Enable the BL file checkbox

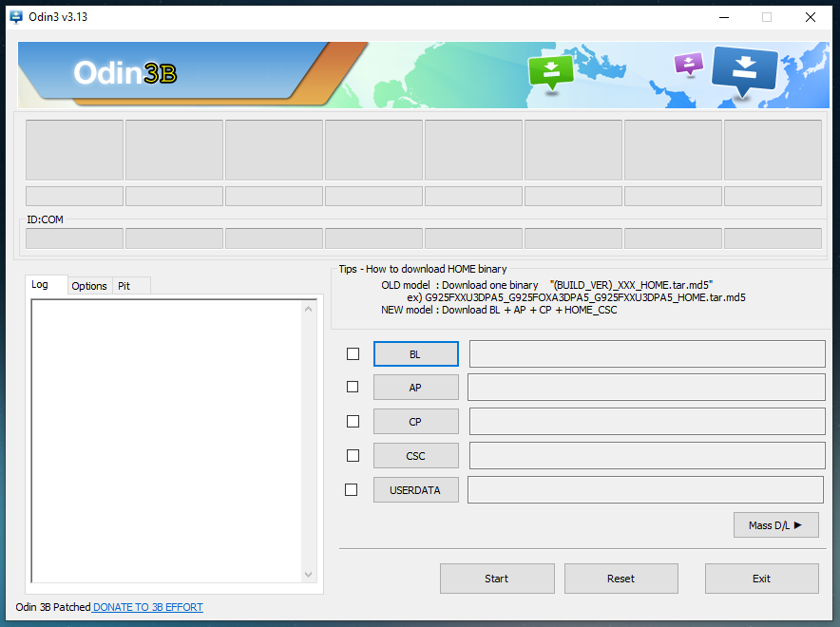point(353,354)
